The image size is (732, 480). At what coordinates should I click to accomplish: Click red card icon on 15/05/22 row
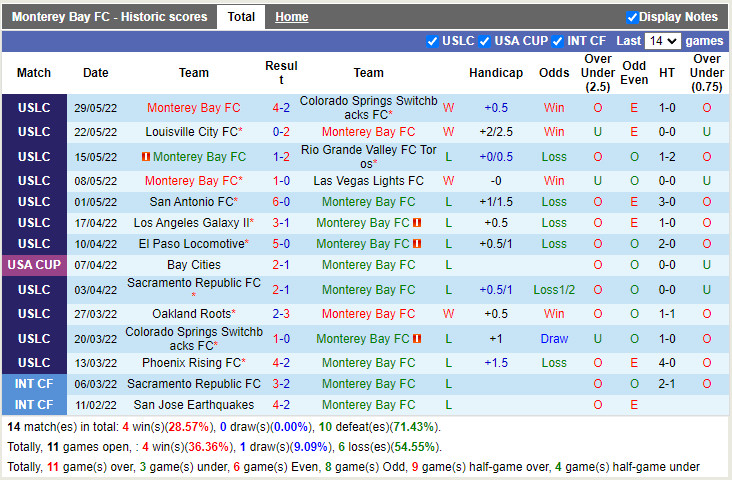point(146,156)
